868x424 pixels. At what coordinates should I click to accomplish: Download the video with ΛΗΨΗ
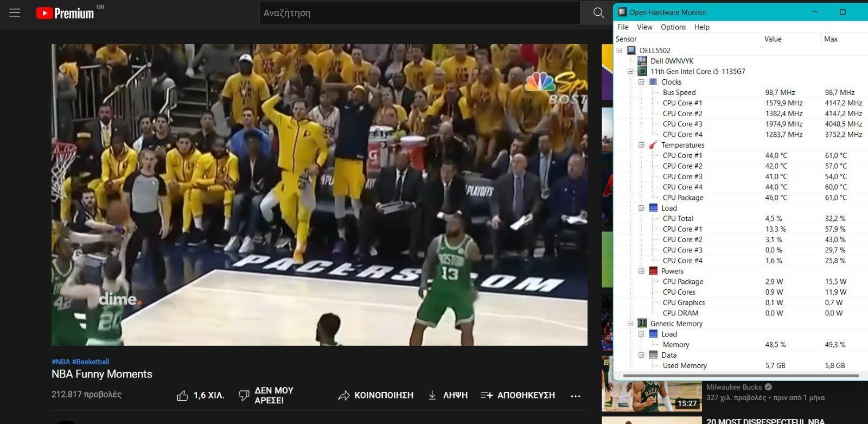tap(448, 395)
